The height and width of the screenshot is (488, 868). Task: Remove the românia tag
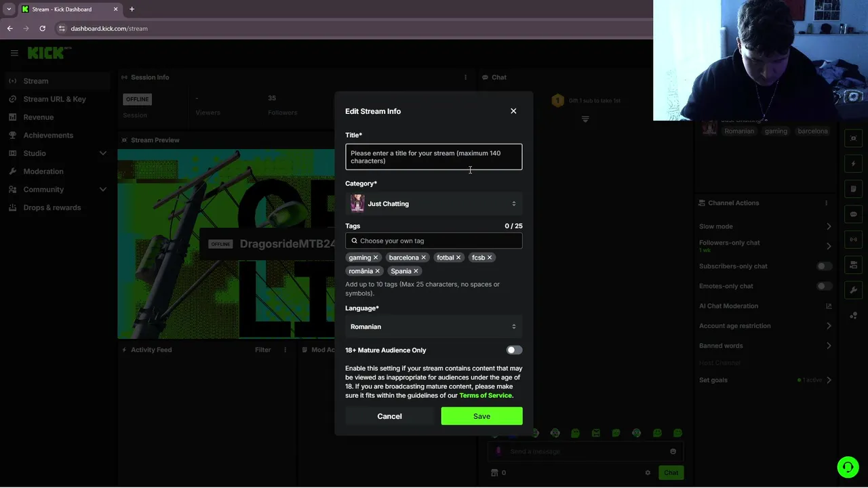[x=378, y=271]
